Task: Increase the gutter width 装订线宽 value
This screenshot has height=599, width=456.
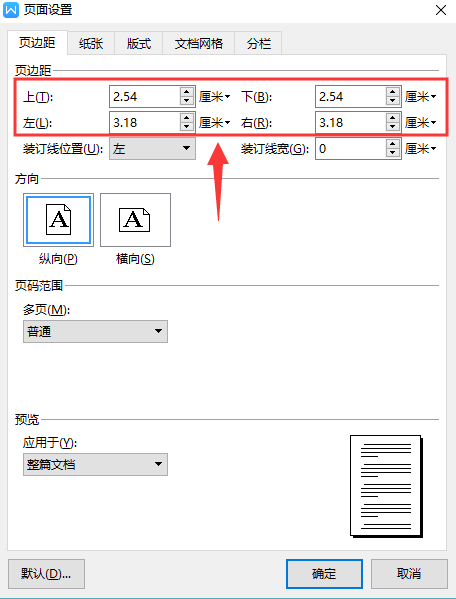Action: pyautogui.click(x=393, y=144)
